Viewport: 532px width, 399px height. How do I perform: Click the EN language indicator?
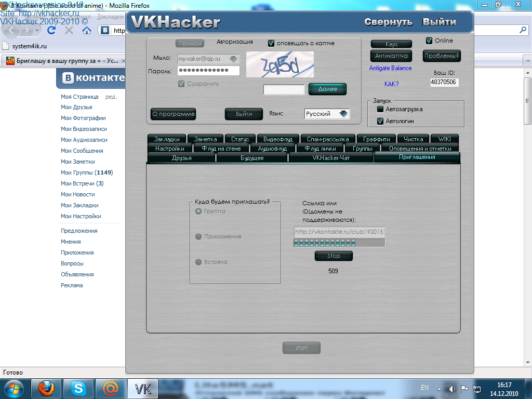click(424, 388)
